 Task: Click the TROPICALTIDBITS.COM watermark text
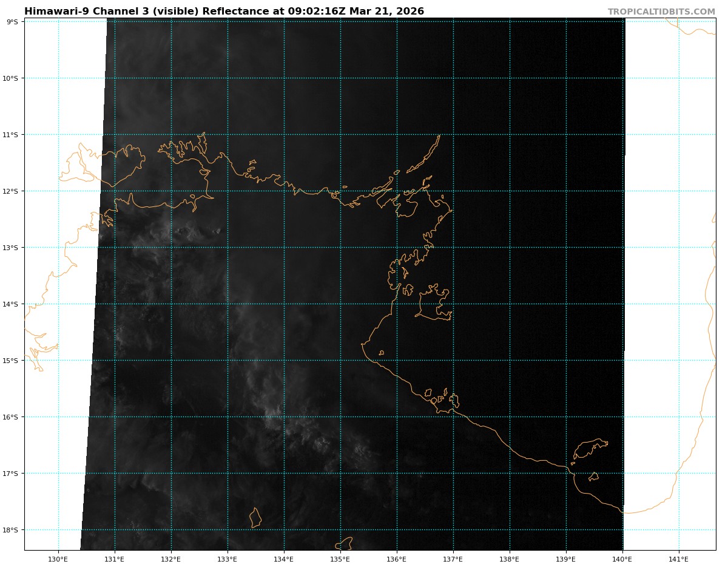(661, 12)
